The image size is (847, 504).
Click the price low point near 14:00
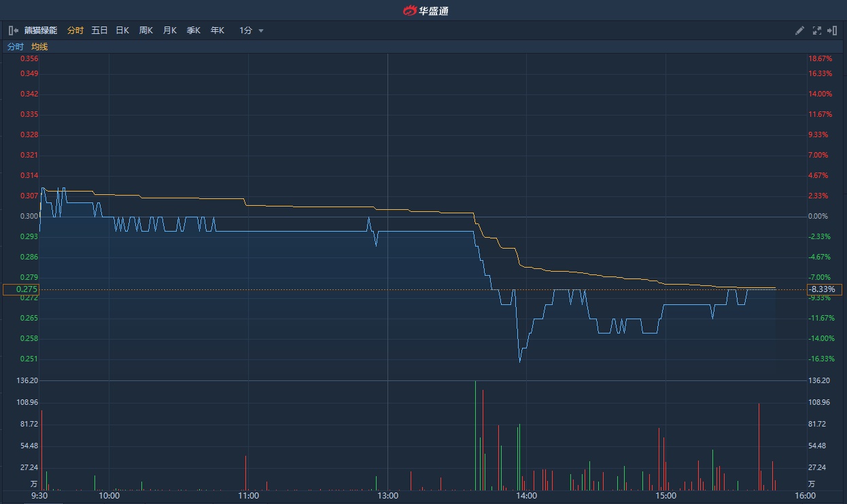(520, 361)
